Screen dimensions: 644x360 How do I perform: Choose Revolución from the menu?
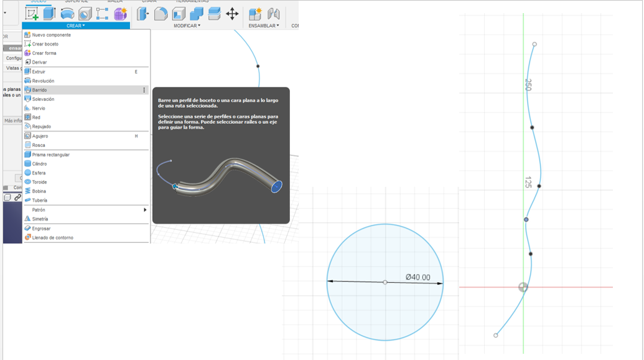click(86, 81)
